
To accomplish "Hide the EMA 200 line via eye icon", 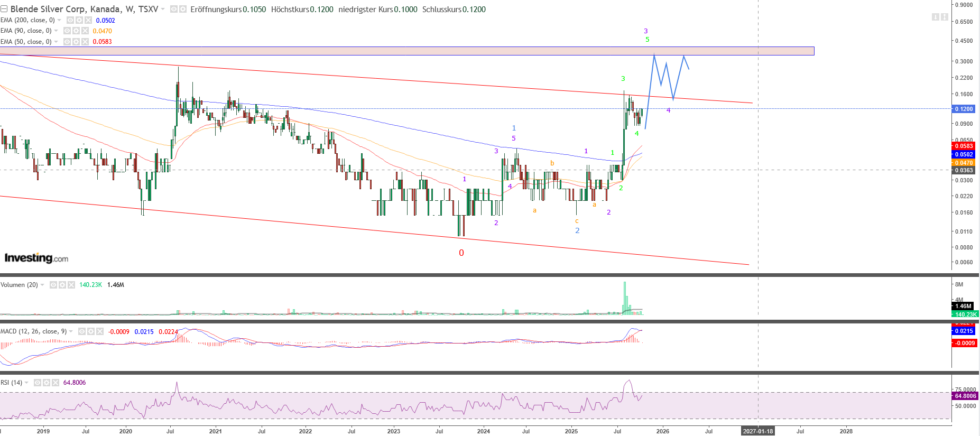I will [x=70, y=20].
